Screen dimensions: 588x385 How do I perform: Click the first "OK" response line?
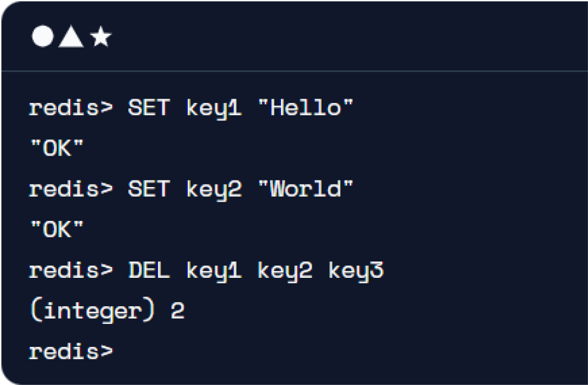coord(57,148)
